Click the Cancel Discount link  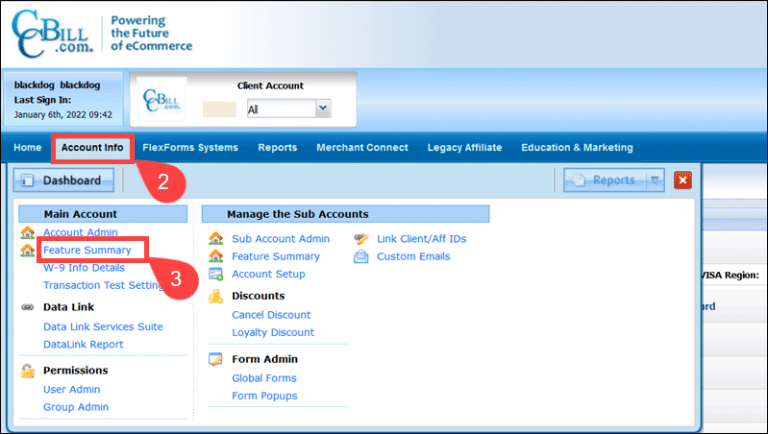pos(272,314)
